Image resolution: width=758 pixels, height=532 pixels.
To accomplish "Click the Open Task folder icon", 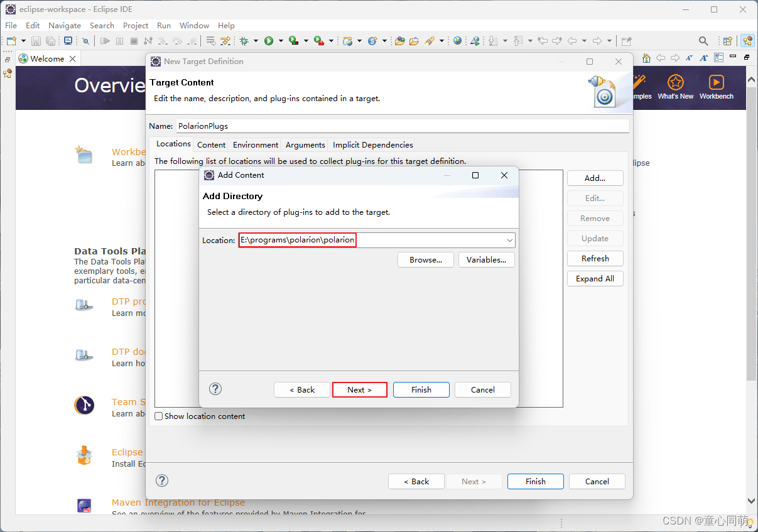I will tap(414, 41).
